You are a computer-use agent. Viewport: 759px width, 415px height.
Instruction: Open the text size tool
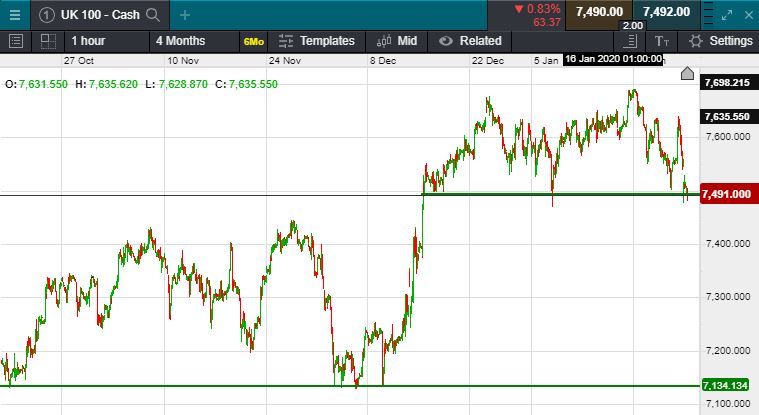pos(662,41)
